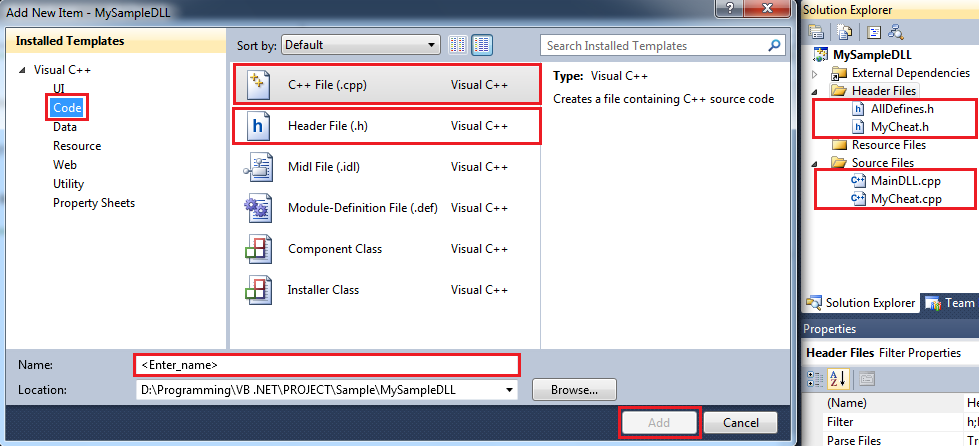Open the Location path dropdown

tap(510, 389)
